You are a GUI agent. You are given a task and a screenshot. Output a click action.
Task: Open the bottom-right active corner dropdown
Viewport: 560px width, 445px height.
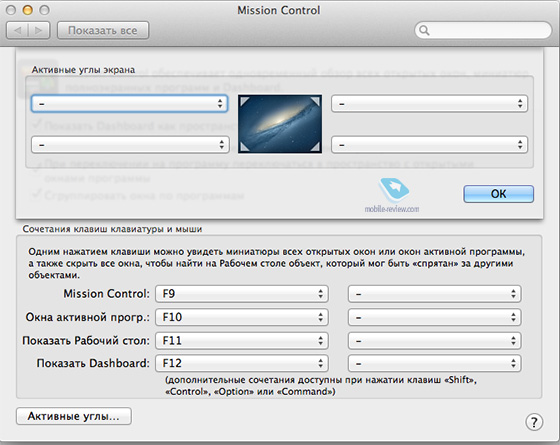[429, 145]
